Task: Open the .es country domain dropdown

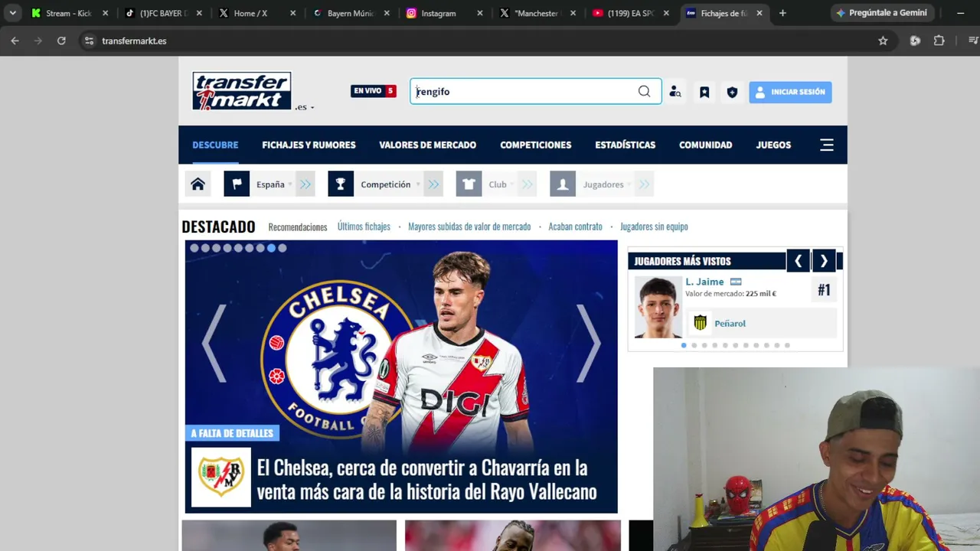Action: (x=305, y=107)
